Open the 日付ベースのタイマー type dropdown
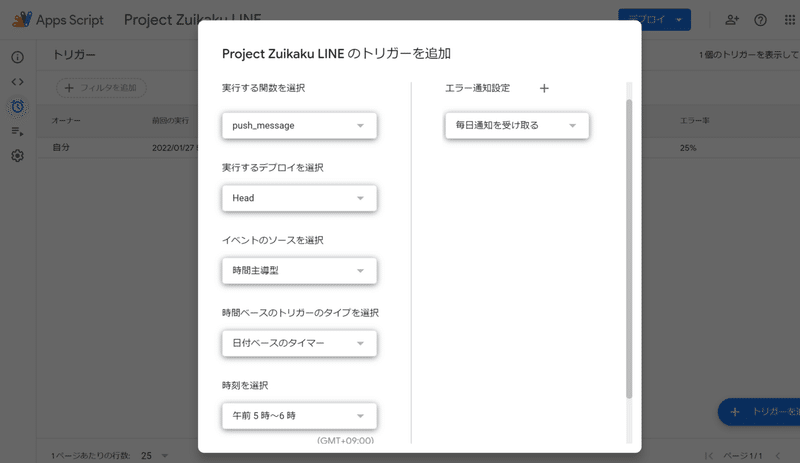The height and width of the screenshot is (463, 800). coord(299,343)
